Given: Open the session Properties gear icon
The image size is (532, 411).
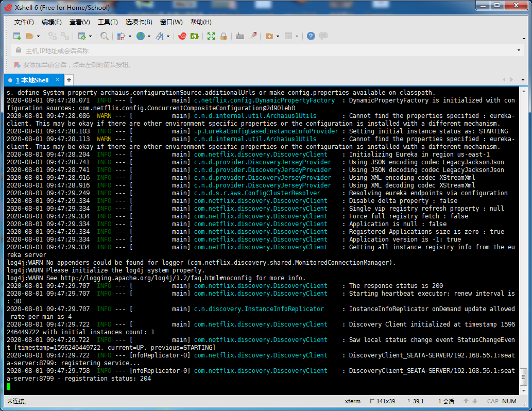Looking at the screenshot, I should pyautogui.click(x=82, y=37).
